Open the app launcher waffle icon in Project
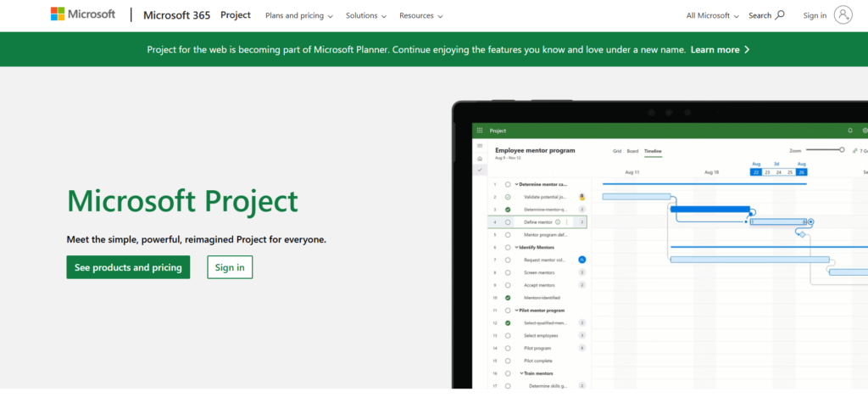 pyautogui.click(x=480, y=131)
